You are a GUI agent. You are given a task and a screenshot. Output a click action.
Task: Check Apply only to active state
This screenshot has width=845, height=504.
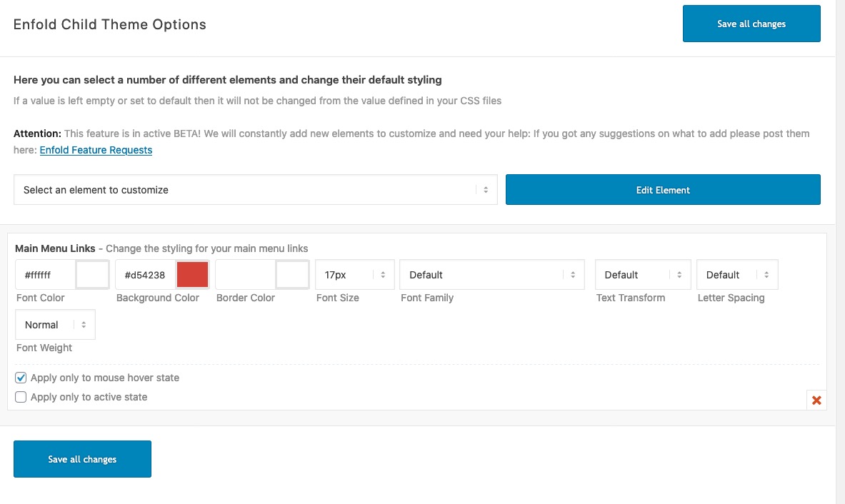pyautogui.click(x=21, y=398)
